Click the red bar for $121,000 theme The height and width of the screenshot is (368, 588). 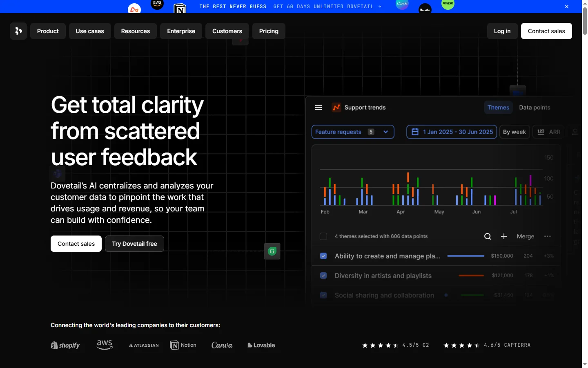471,276
